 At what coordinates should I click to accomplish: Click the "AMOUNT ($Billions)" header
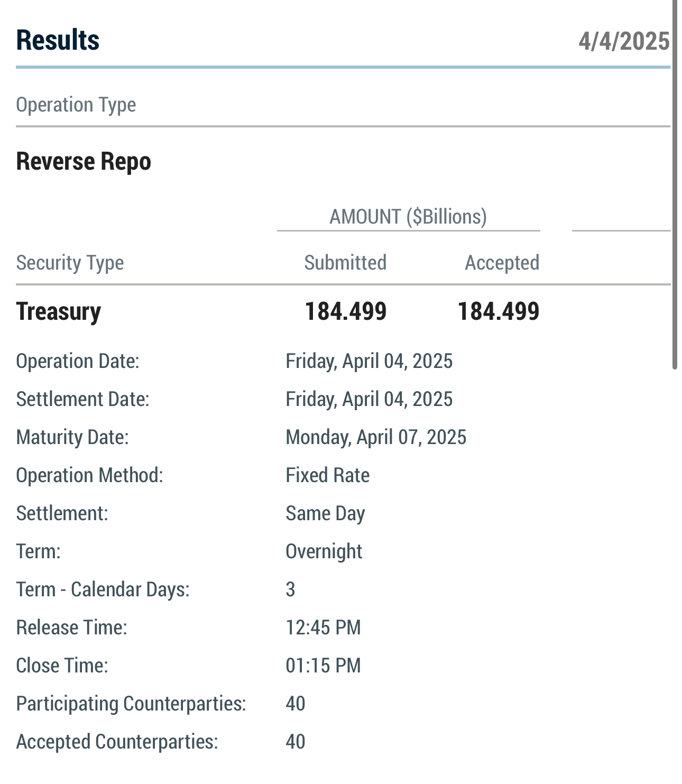(x=408, y=217)
